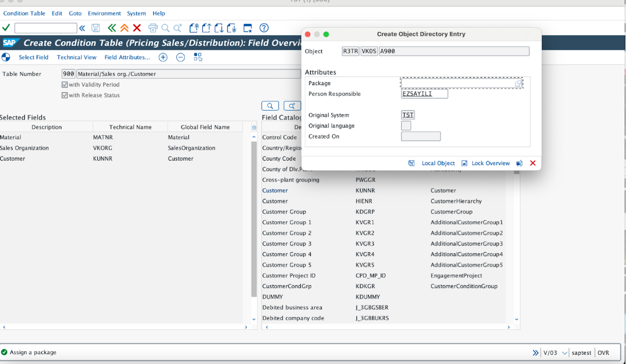Click the printer icon in the toolbar
This screenshot has height=364, width=626.
point(153,28)
